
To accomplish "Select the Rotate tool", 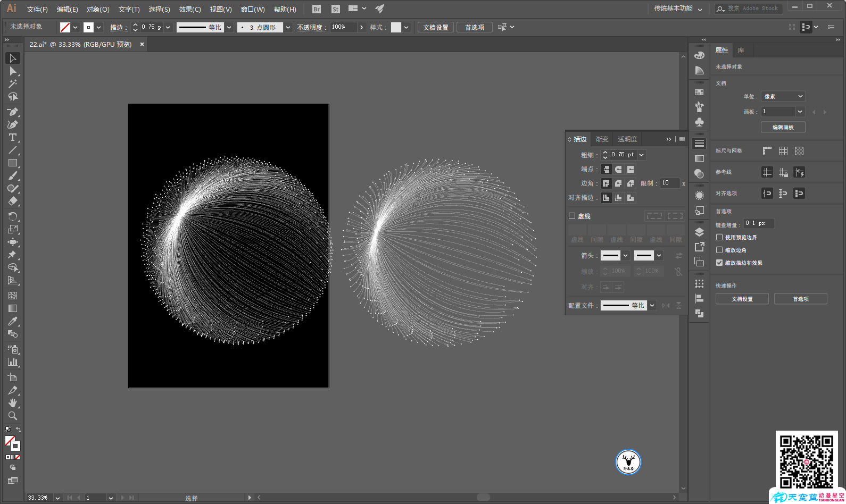I will tap(13, 216).
